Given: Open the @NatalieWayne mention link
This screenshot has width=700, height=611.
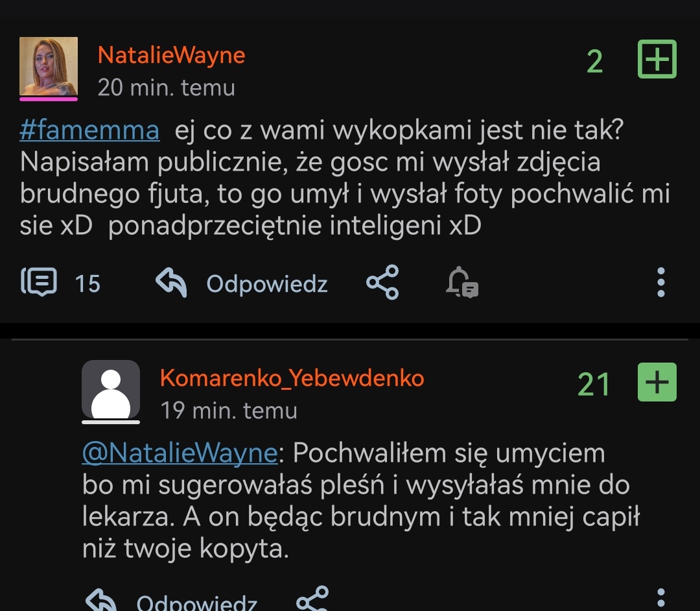Looking at the screenshot, I should (x=180, y=453).
